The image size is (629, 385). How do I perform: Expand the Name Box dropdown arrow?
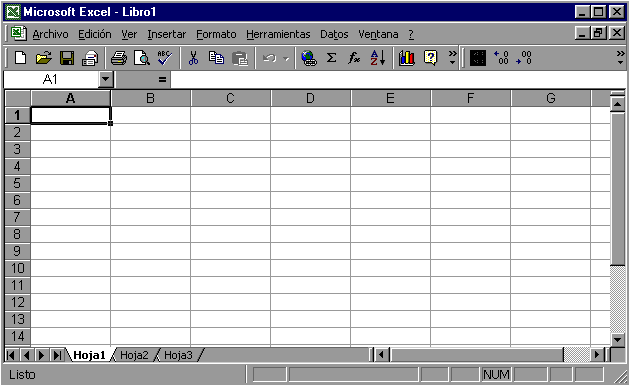(x=106, y=79)
